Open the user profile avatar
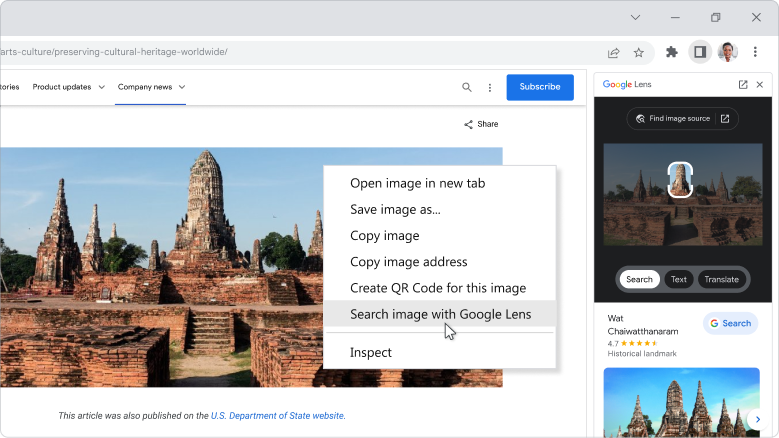The image size is (779, 438). [x=727, y=52]
